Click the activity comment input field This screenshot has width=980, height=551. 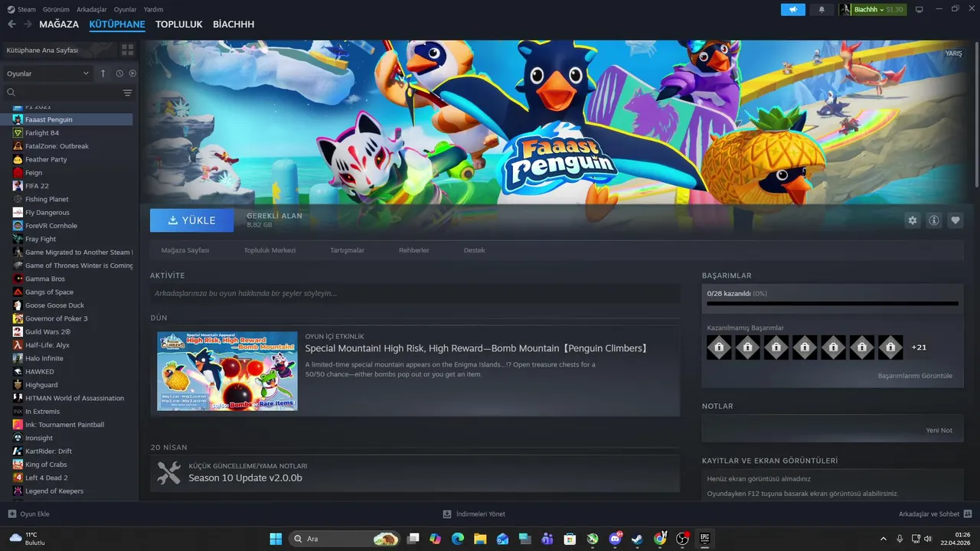415,293
